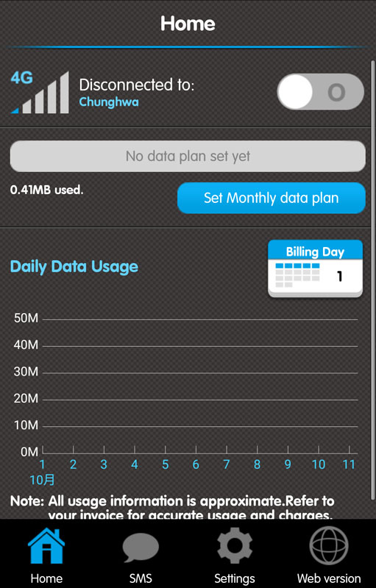
Task: Tap the No data plan set yet bar
Action: [x=188, y=157]
